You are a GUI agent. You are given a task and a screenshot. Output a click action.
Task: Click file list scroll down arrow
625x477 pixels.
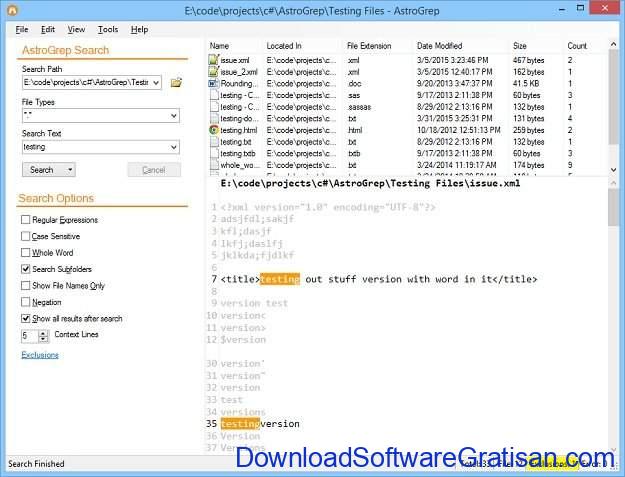click(x=613, y=170)
